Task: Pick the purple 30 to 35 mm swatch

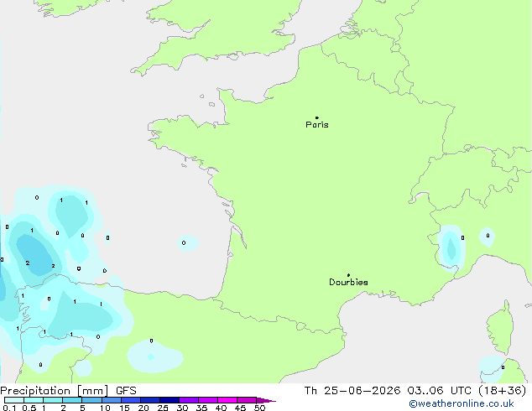Action: 188,400
